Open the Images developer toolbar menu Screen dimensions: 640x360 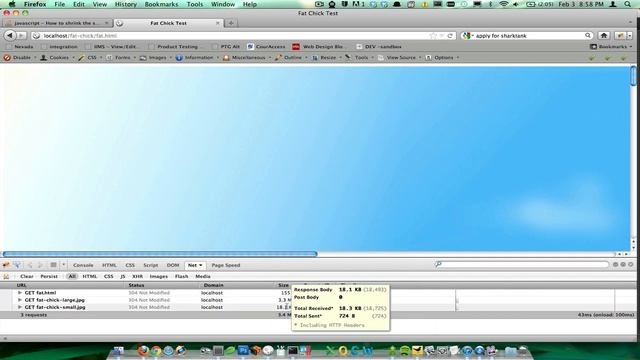click(x=158, y=58)
